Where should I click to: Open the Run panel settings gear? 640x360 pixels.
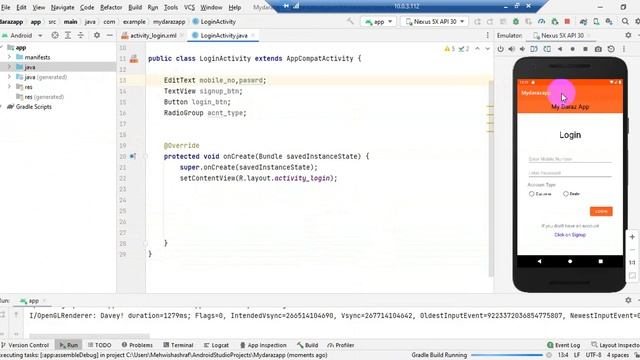point(629,300)
